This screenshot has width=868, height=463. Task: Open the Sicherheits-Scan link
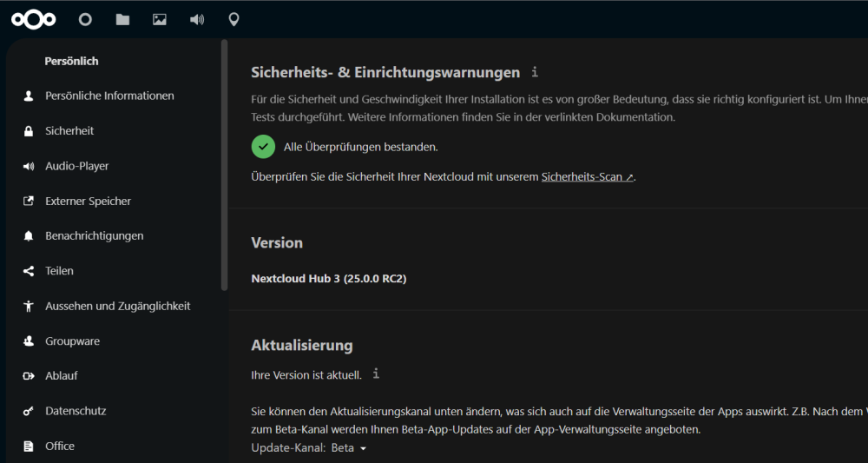[x=588, y=177]
